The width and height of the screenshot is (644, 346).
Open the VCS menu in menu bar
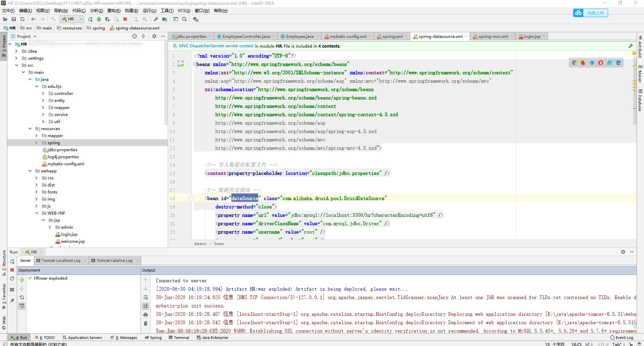click(184, 11)
